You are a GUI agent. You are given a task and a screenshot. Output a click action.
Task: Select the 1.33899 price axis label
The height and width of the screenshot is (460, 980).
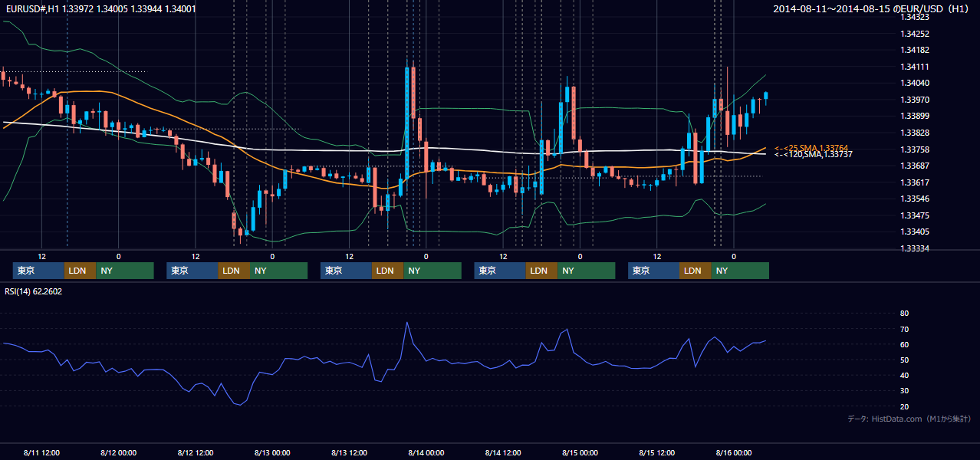(x=915, y=116)
